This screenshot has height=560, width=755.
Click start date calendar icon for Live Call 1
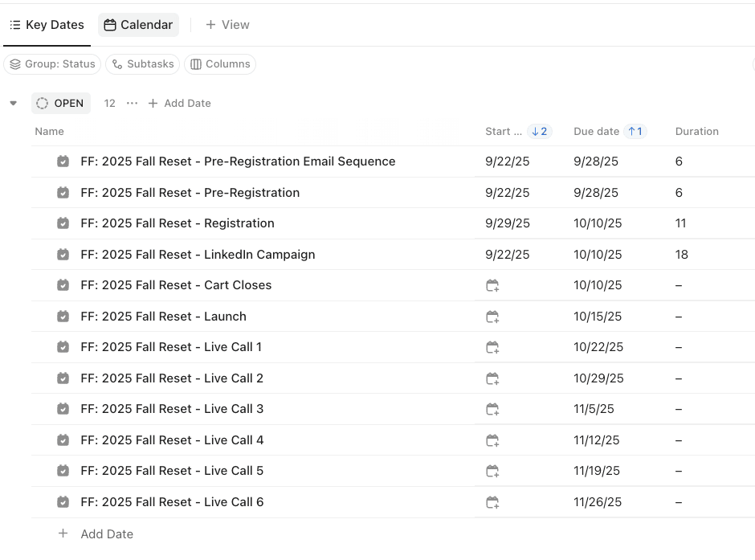(x=492, y=347)
